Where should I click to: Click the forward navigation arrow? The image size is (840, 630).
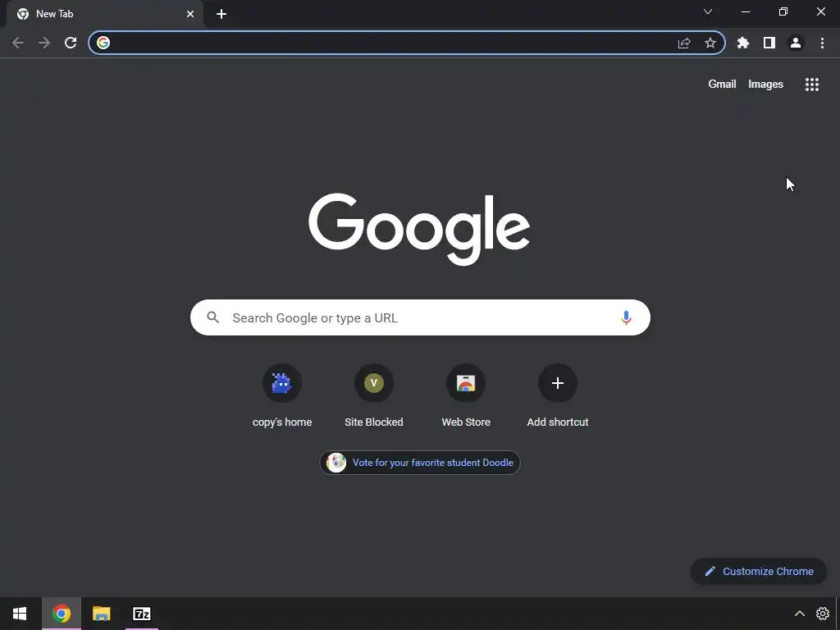(x=44, y=43)
